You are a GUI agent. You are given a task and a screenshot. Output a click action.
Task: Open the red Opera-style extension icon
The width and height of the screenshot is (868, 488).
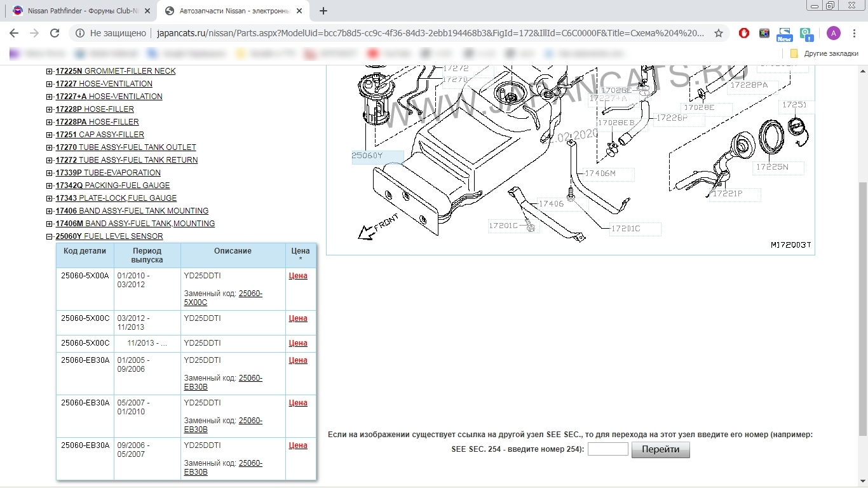click(x=744, y=34)
